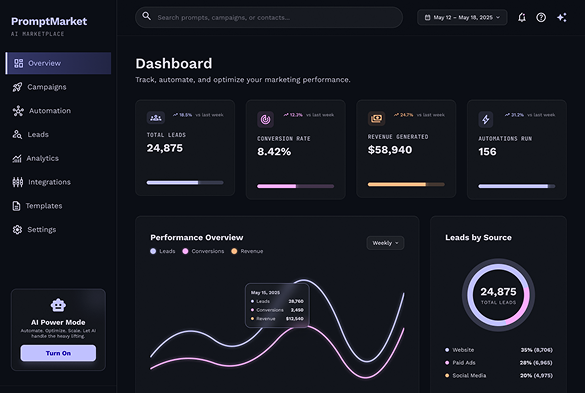Click the Total Leads people icon
Viewport: 585px width, 393px height.
pyautogui.click(x=156, y=118)
